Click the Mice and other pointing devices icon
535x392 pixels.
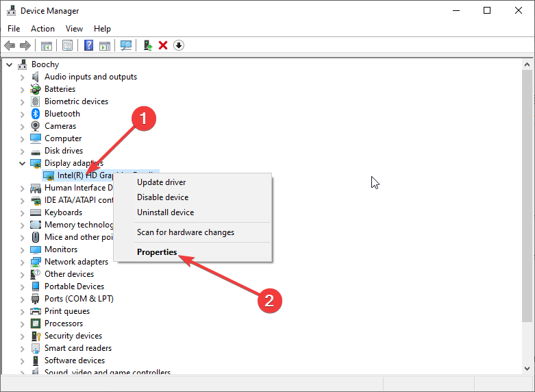tap(36, 237)
